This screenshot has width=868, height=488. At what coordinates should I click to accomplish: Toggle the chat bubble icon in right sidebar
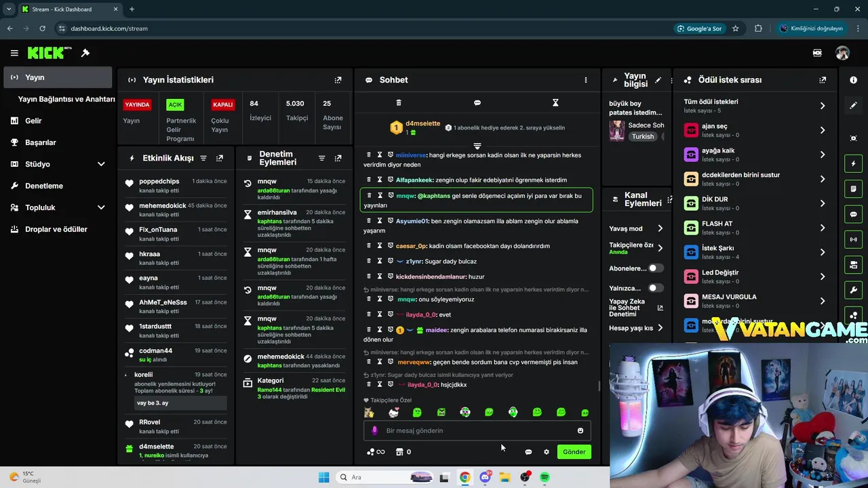tap(853, 214)
